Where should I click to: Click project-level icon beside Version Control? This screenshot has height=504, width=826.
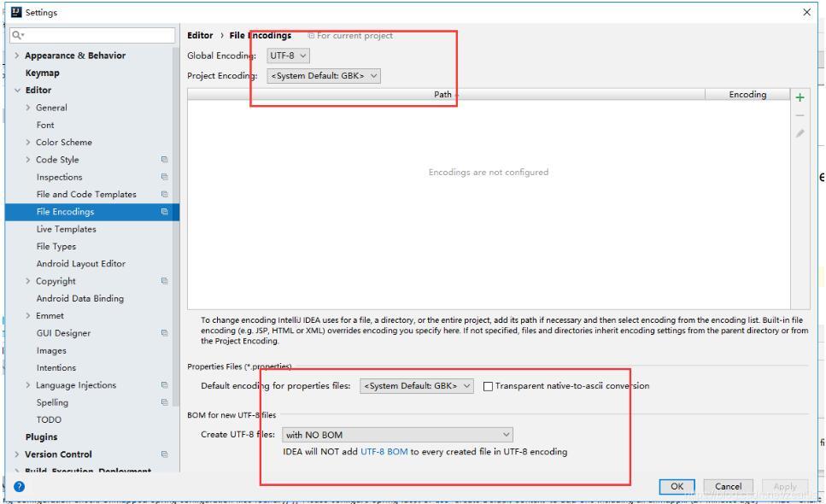[165, 454]
